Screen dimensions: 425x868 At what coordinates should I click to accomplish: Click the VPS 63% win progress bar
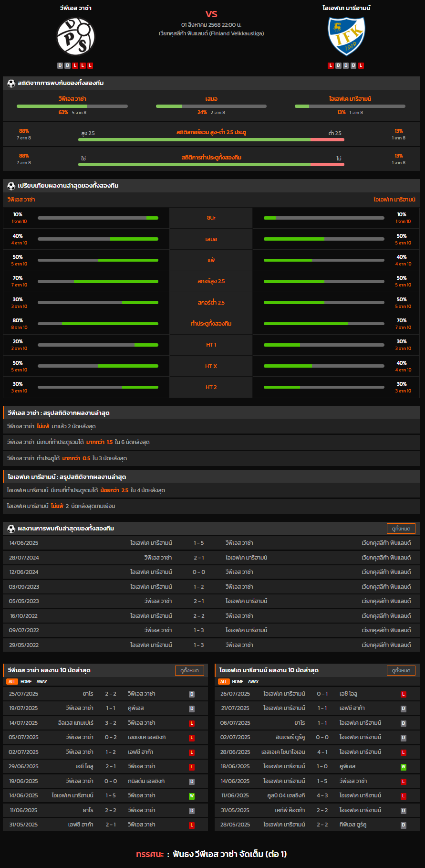tap(72, 106)
